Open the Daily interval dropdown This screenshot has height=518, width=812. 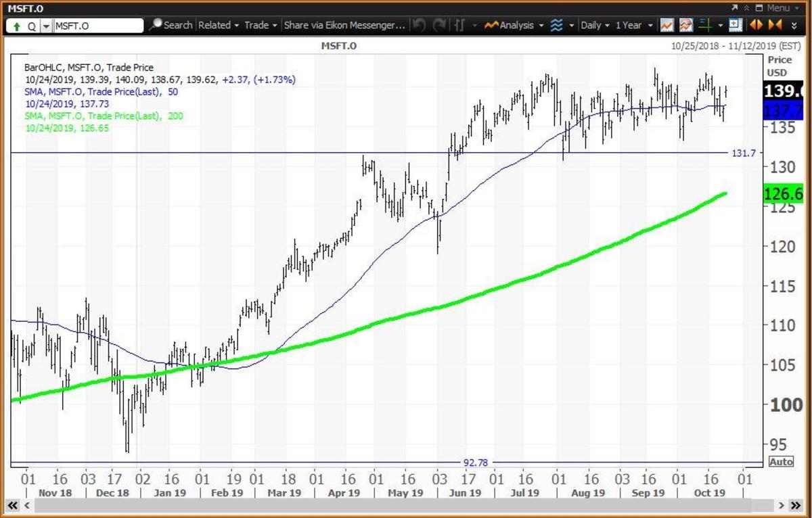click(x=595, y=25)
